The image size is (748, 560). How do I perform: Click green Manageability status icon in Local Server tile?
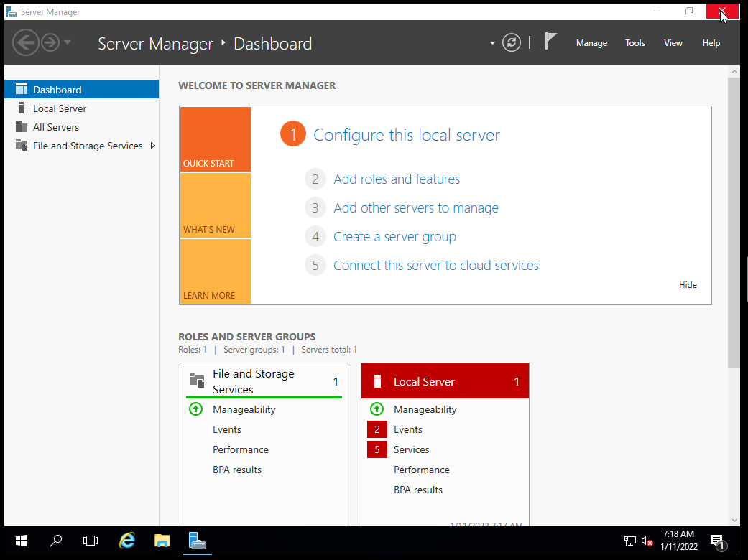point(377,409)
